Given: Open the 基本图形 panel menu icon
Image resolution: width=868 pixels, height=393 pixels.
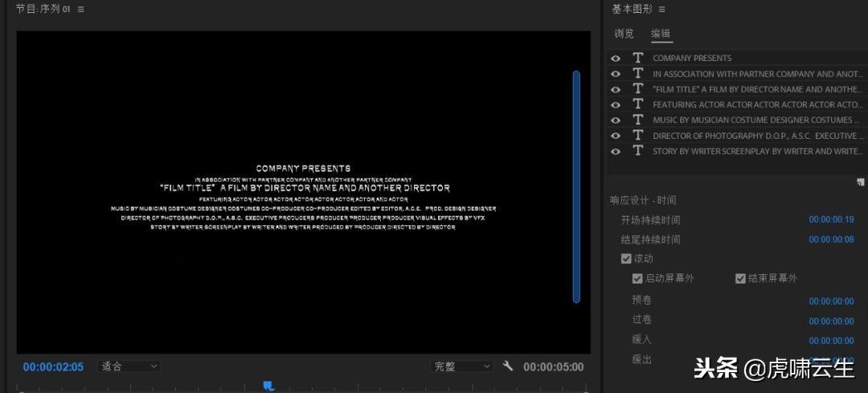Looking at the screenshot, I should click(x=662, y=9).
